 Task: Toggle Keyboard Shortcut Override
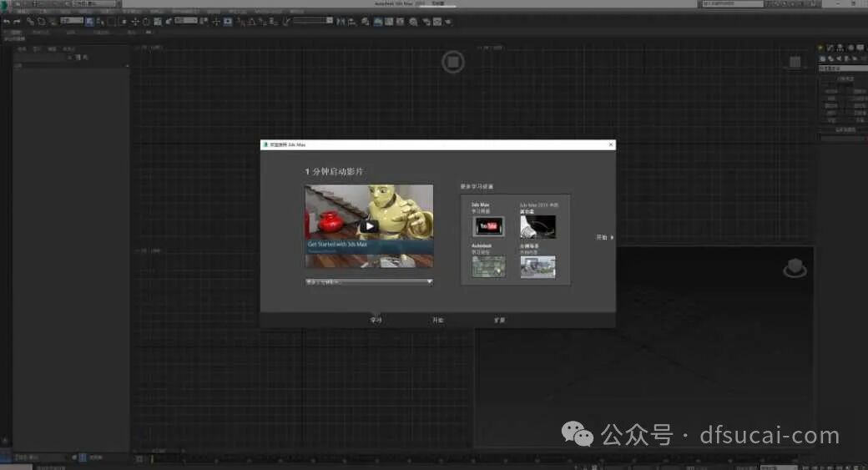[x=228, y=22]
